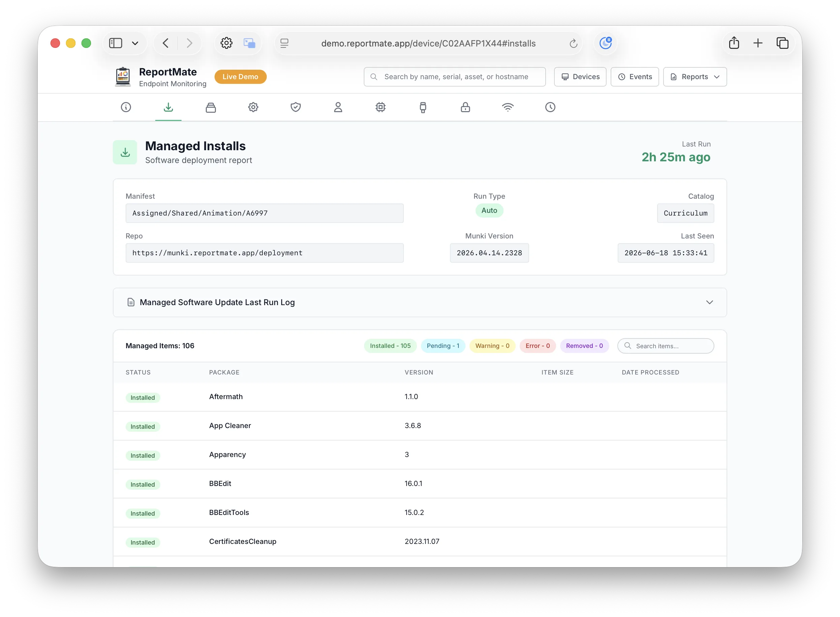Screen dimensions: 840x617
Task: Select the App Cleaner package row
Action: point(420,426)
